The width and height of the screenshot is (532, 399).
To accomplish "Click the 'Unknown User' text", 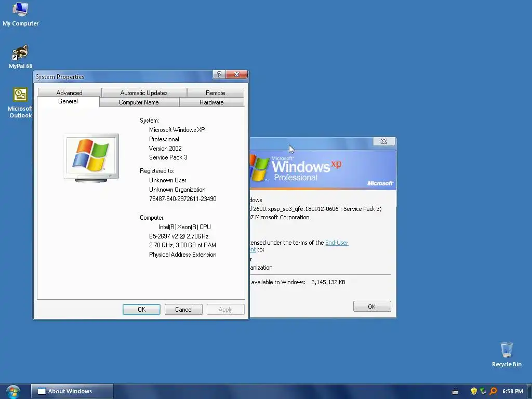I will [x=168, y=180].
